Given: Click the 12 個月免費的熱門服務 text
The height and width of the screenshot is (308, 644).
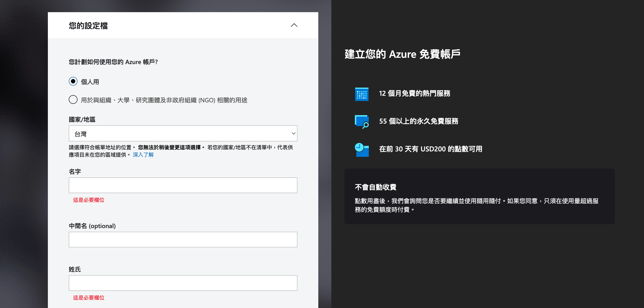Looking at the screenshot, I should [x=414, y=93].
